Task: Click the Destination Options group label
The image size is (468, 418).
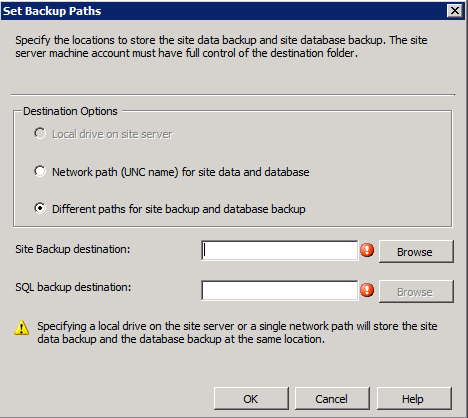Action: [x=70, y=111]
